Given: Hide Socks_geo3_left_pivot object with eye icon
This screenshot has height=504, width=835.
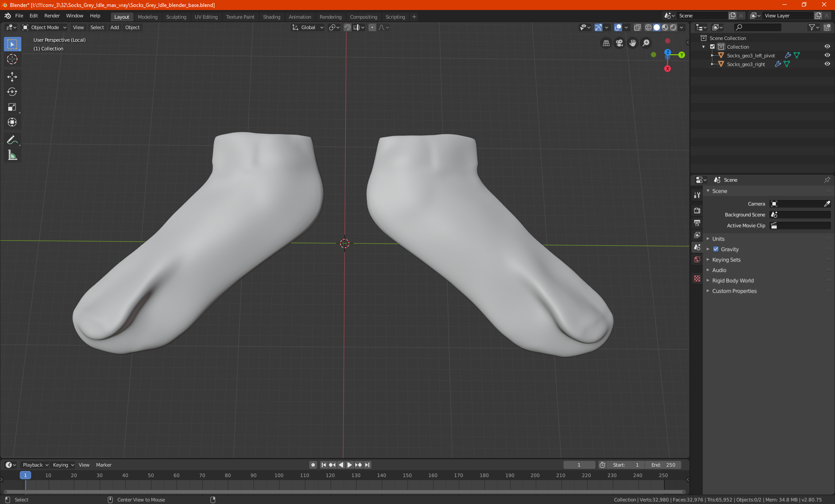Looking at the screenshot, I should [827, 55].
